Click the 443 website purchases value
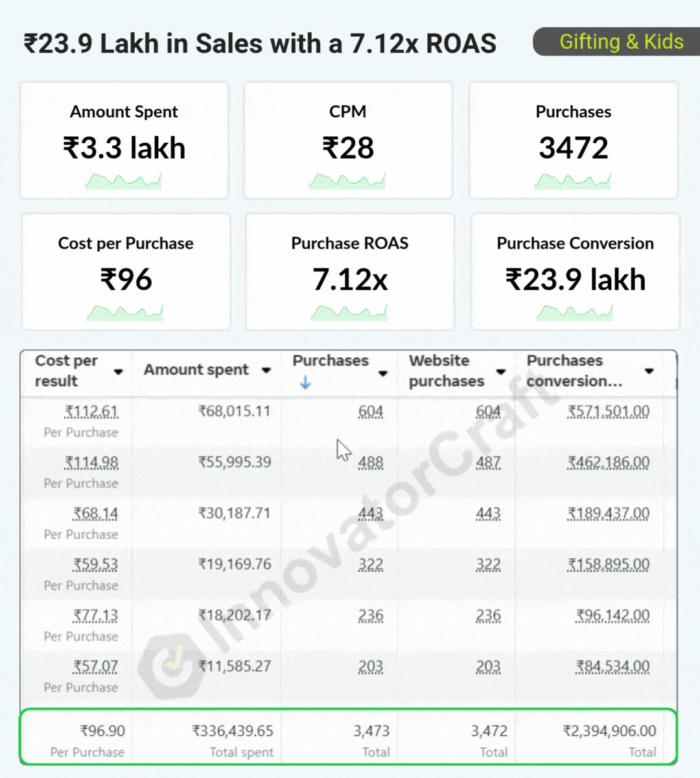The image size is (700, 778). coord(488,513)
